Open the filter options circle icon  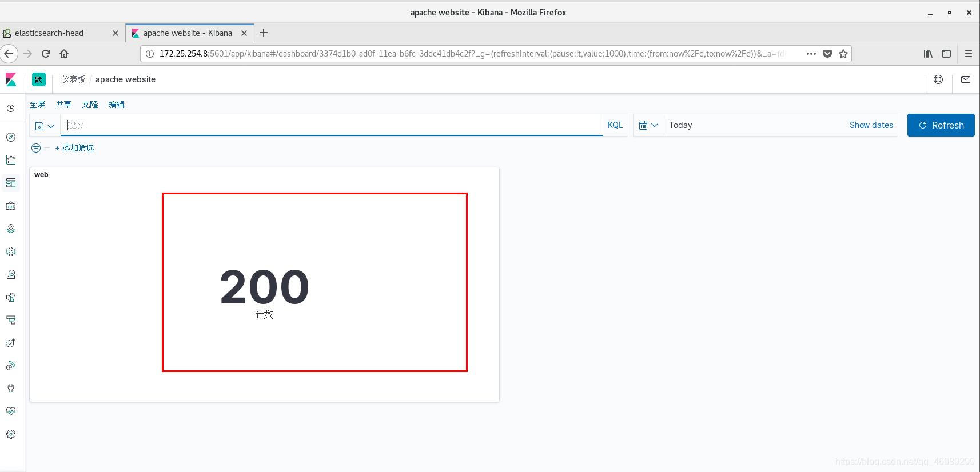36,148
